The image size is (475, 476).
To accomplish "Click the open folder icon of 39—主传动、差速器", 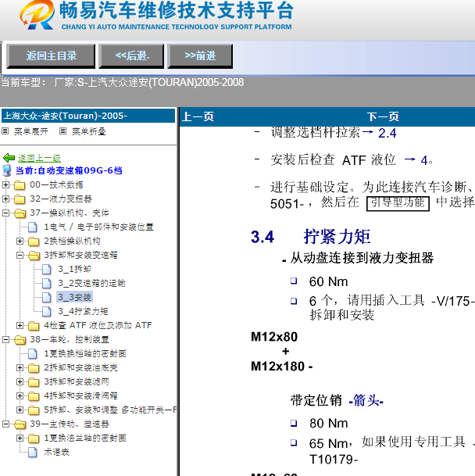I will [x=20, y=424].
